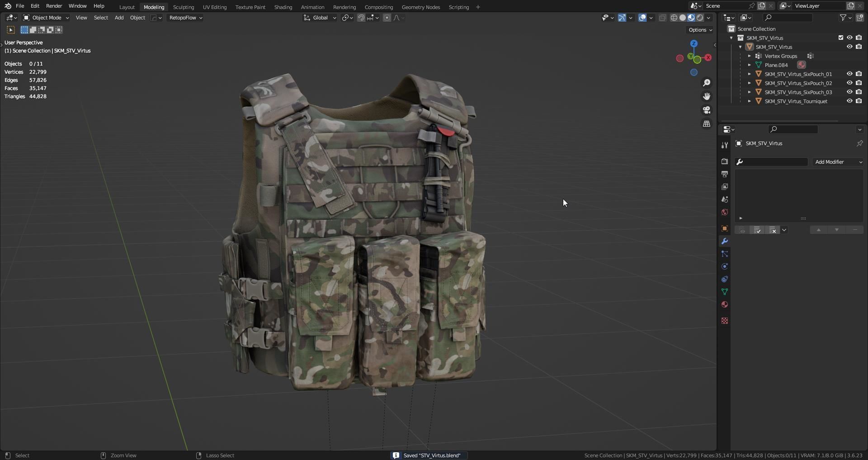This screenshot has height=460, width=868.
Task: Open the Object Mode dropdown
Action: coord(46,18)
